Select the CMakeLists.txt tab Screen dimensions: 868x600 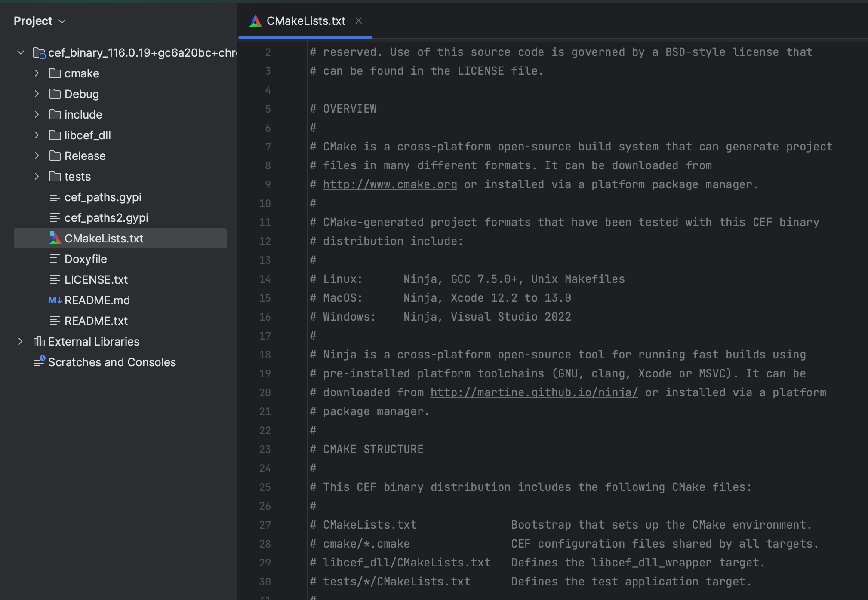click(x=306, y=20)
